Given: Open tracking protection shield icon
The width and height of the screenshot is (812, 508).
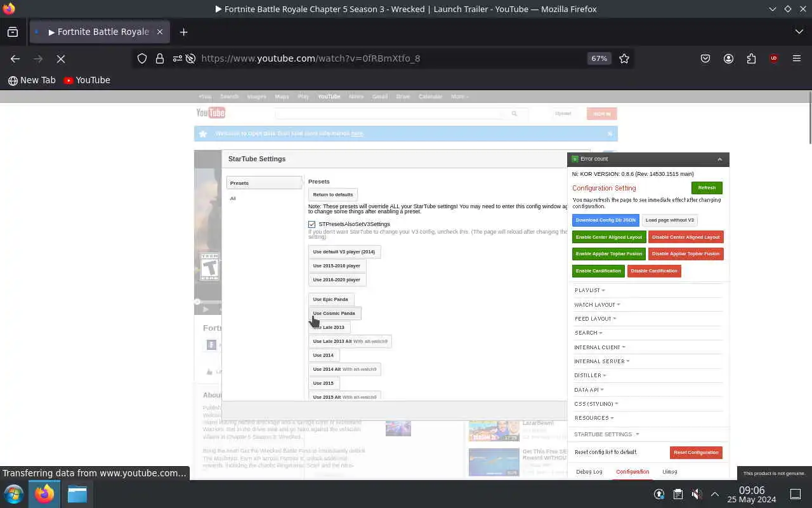Looking at the screenshot, I should 142,58.
